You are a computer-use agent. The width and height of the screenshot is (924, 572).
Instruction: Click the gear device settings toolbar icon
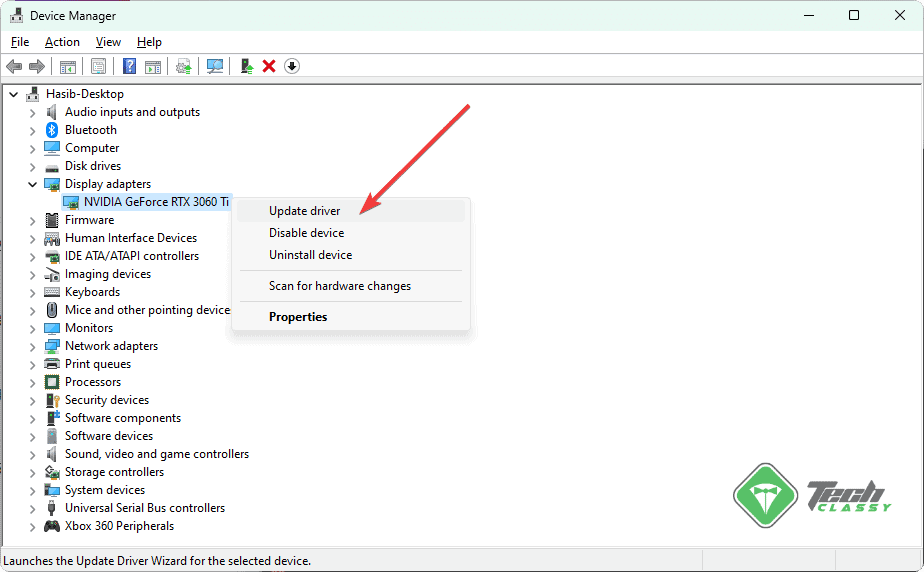coord(184,66)
